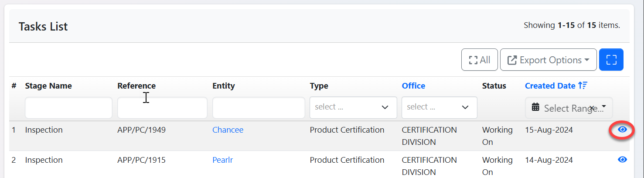Click the calendar icon in Select Range
The height and width of the screenshot is (178, 644).
(536, 107)
